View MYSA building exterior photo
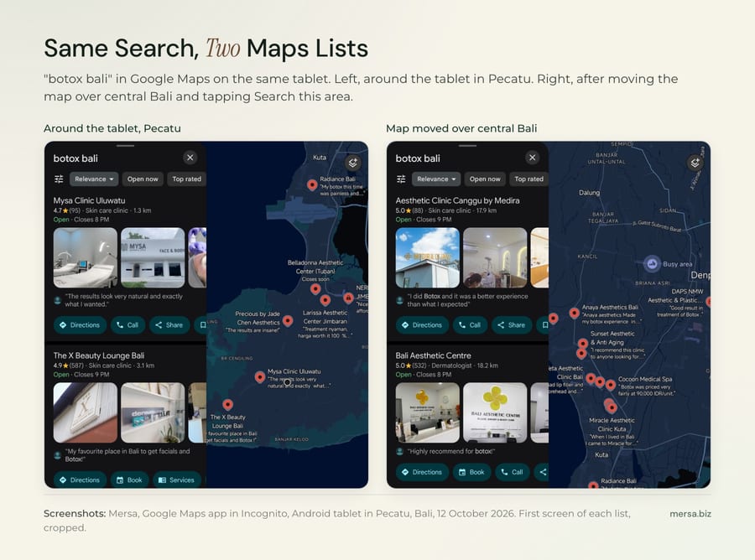 [x=153, y=258]
